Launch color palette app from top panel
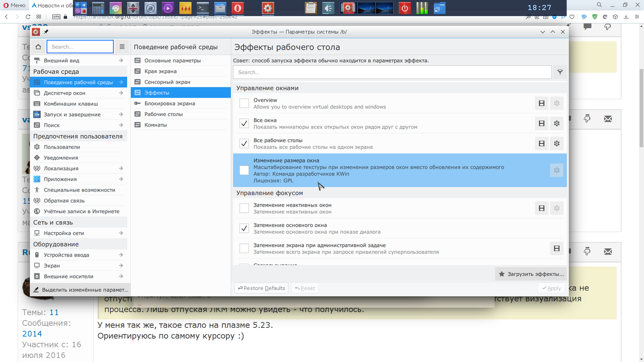This screenshot has height=362, width=644. [x=115, y=8]
